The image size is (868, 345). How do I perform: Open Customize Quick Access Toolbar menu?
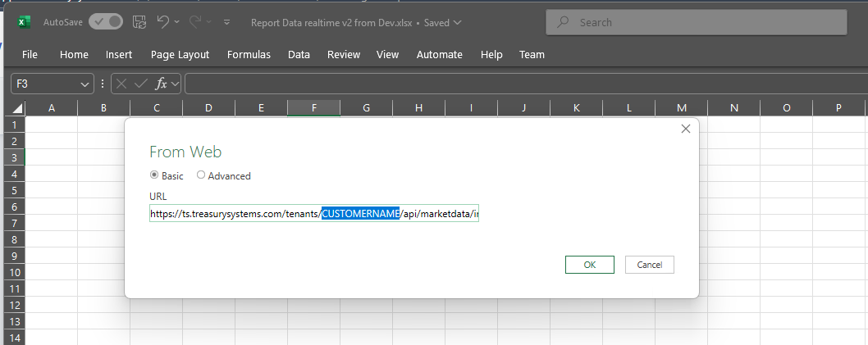click(227, 23)
